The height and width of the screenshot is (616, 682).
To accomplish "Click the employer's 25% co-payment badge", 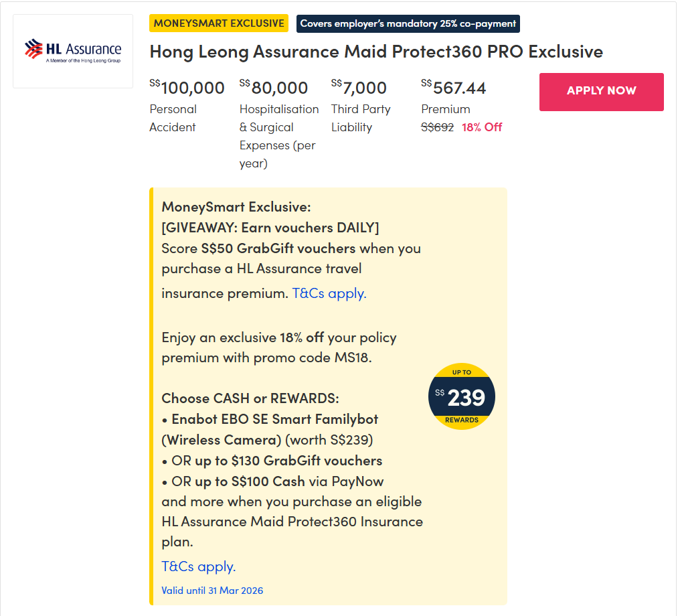I will [408, 23].
